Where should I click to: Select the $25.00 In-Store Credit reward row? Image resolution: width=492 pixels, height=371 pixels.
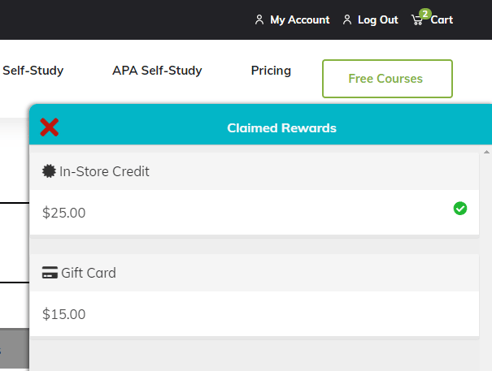[254, 212]
